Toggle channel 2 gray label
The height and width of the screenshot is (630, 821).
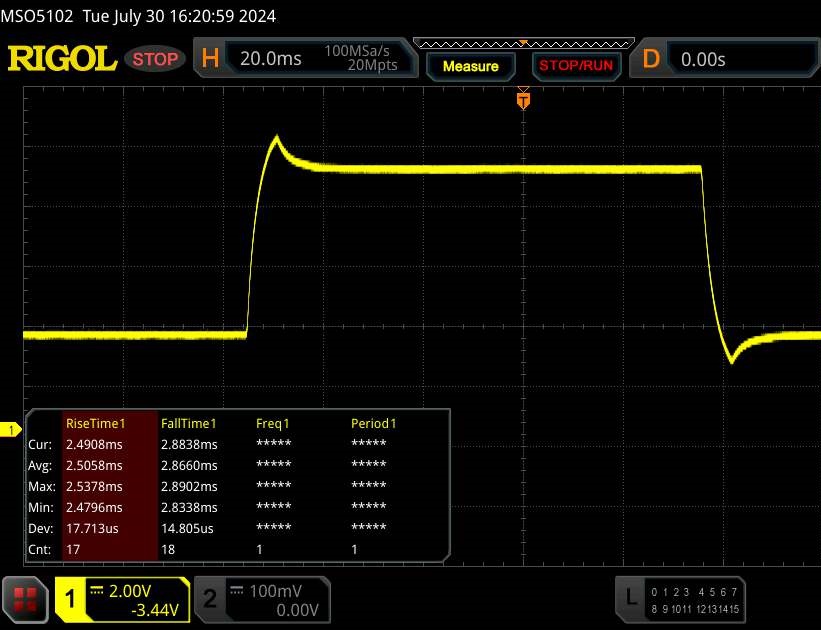click(x=209, y=599)
